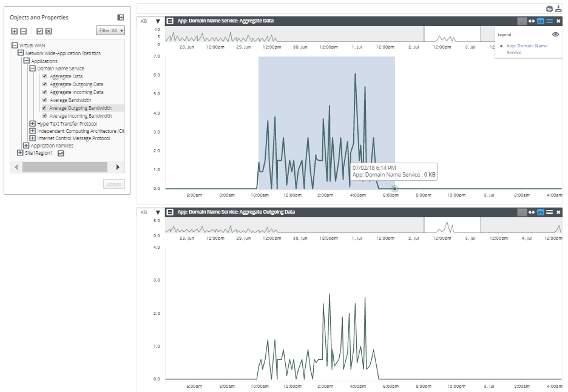The width and height of the screenshot is (568, 392).
Task: Toggle the Legend eye visibility icon
Action: 555,35
